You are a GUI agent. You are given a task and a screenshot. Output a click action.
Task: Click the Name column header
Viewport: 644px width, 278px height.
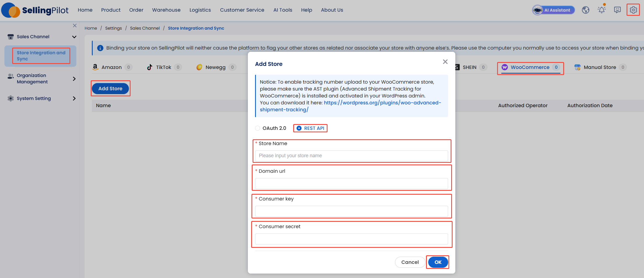(103, 105)
